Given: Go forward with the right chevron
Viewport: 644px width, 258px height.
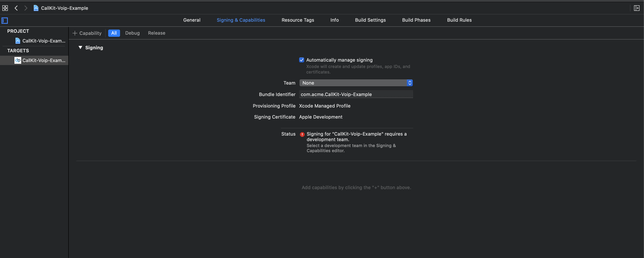Looking at the screenshot, I should point(25,8).
